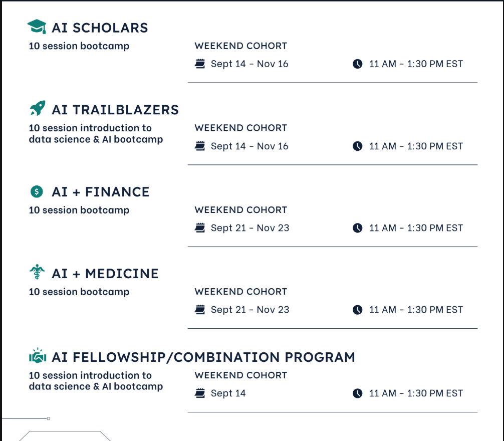504x441 pixels.
Task: Click the AI Trailblazers data science bootcamp description
Action: 96,134
